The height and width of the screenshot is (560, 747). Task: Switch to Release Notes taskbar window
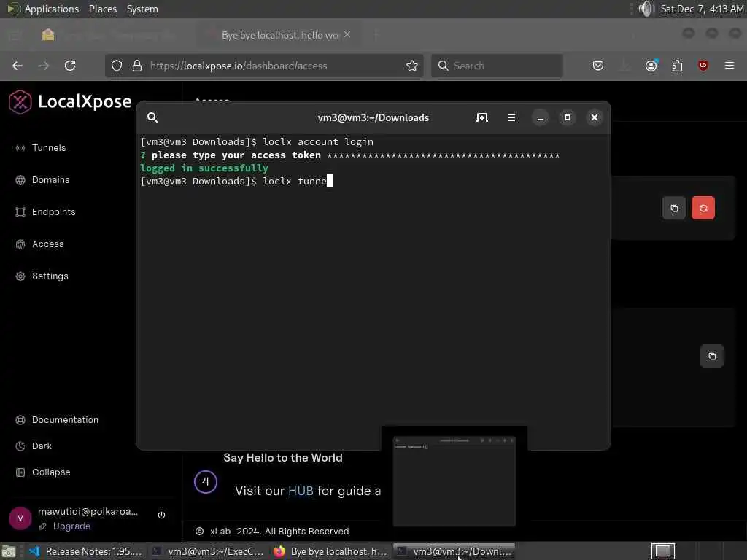(x=86, y=551)
